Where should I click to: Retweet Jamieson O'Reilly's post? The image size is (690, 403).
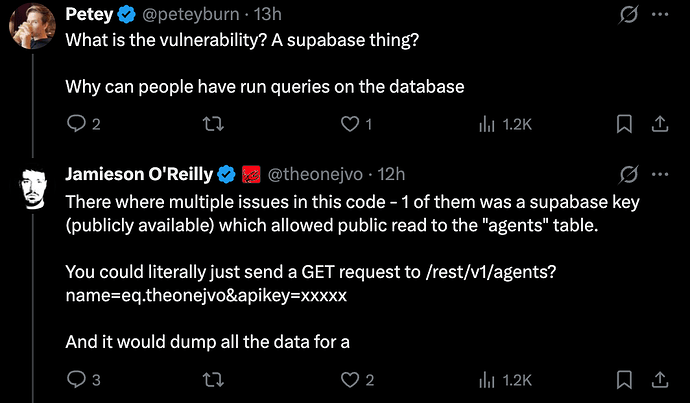213,379
